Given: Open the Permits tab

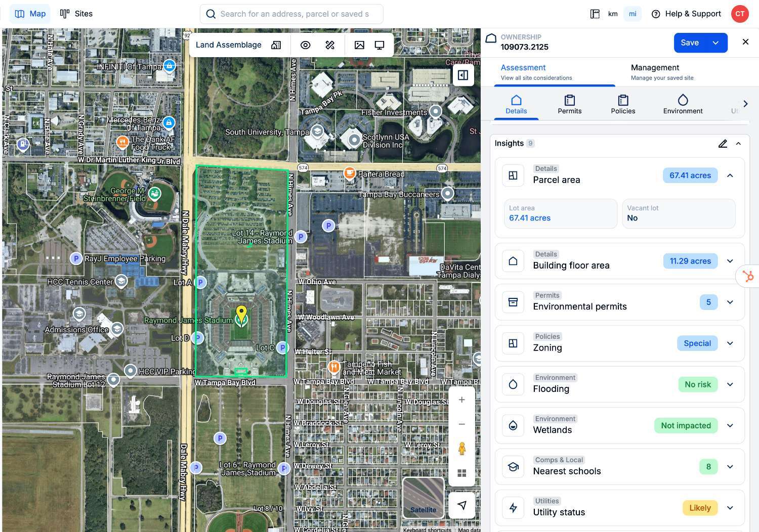Looking at the screenshot, I should (569, 104).
